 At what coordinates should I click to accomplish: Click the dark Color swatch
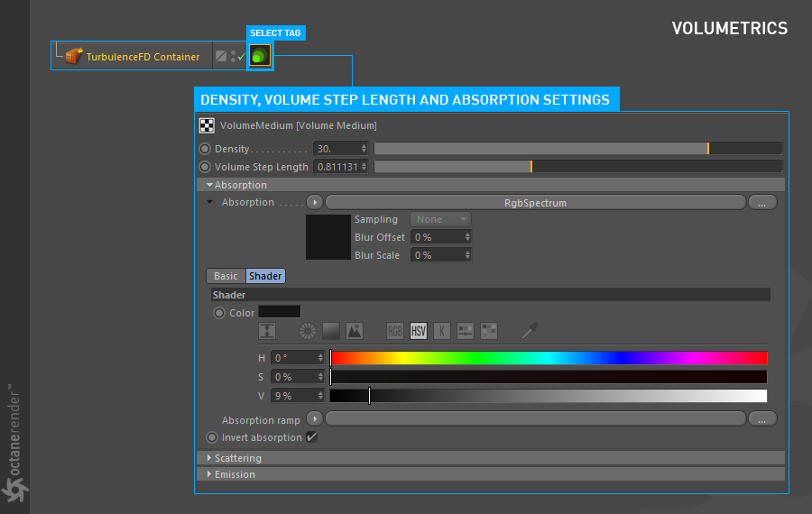[280, 312]
